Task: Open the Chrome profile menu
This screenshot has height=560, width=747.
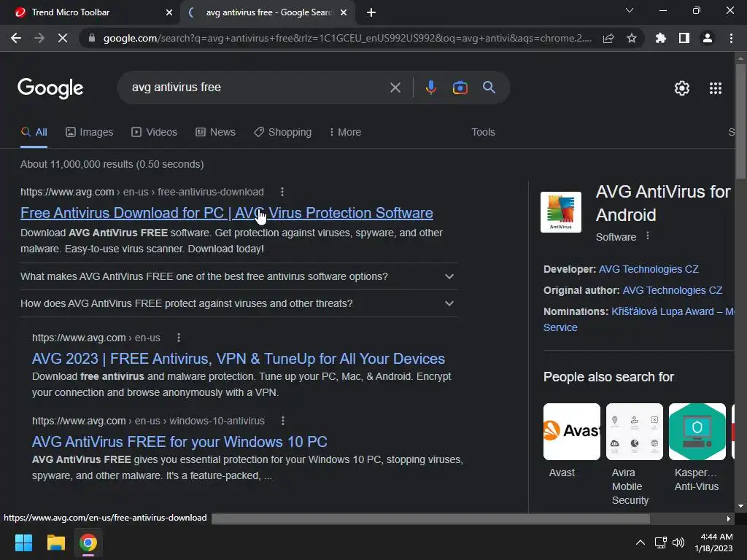Action: [x=708, y=38]
